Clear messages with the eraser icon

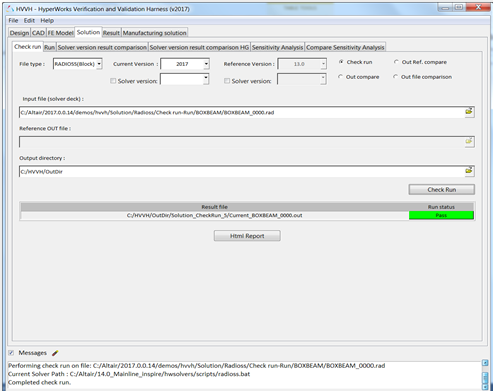tap(55, 353)
